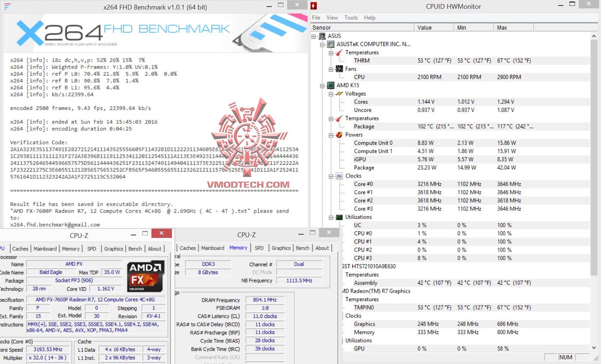Click the x264.fhd.benchmark@gmail.com address text
This screenshot has width=601, height=364.
tap(55, 225)
